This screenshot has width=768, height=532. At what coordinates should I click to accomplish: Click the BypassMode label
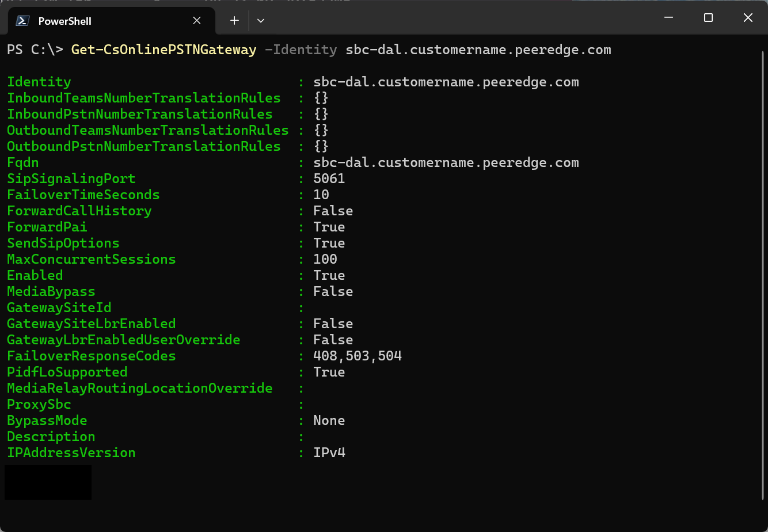(x=47, y=420)
